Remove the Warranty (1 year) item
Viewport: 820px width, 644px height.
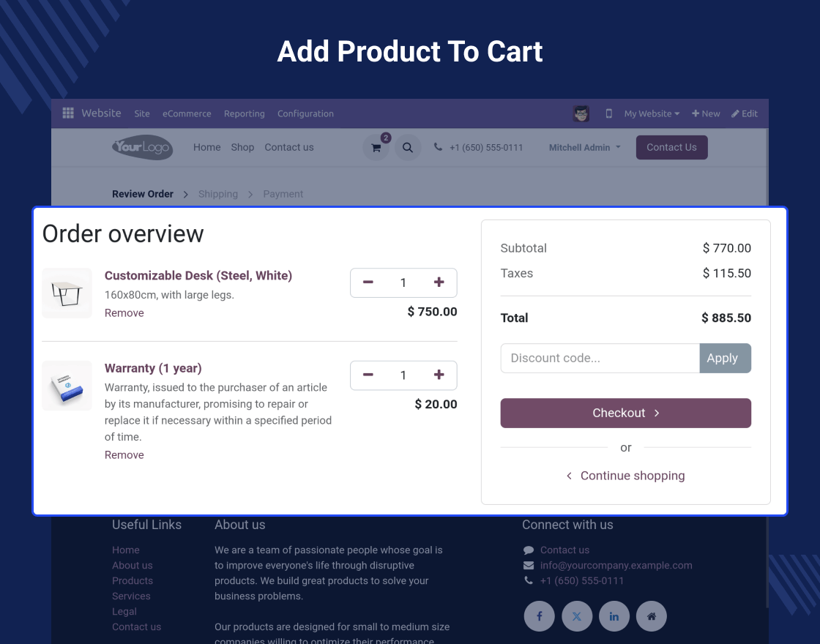124,454
